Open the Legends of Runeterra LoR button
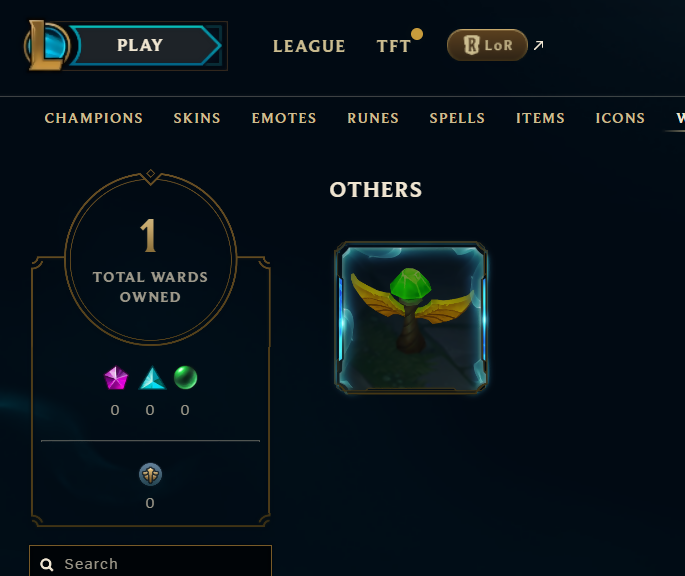Viewport: 685px width, 576px height. point(487,45)
